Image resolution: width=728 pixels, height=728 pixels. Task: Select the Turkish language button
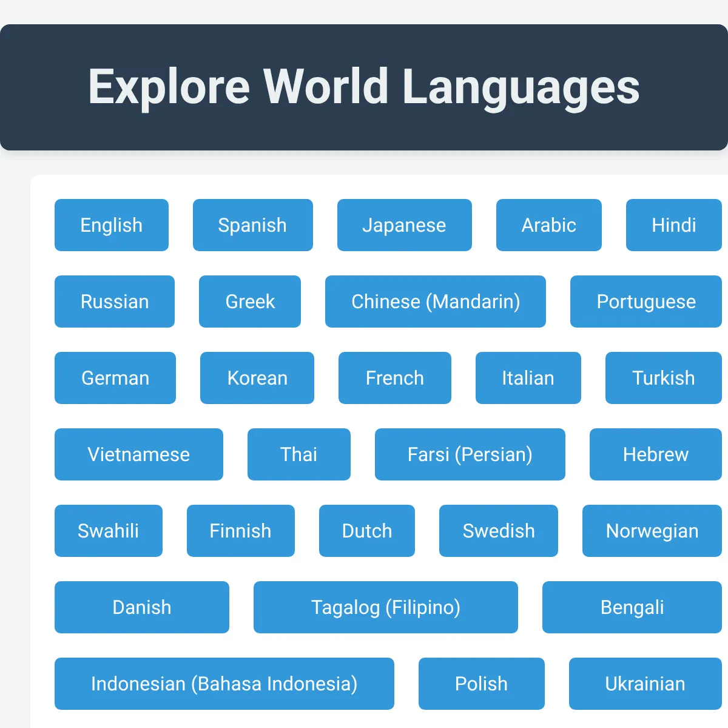pyautogui.click(x=664, y=378)
